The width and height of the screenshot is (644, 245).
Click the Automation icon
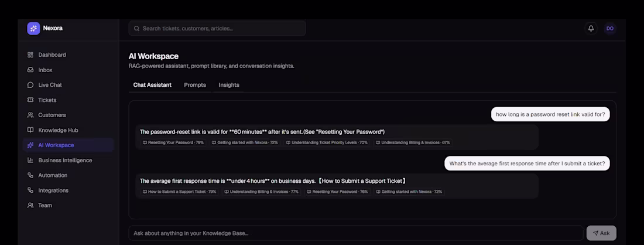click(30, 175)
